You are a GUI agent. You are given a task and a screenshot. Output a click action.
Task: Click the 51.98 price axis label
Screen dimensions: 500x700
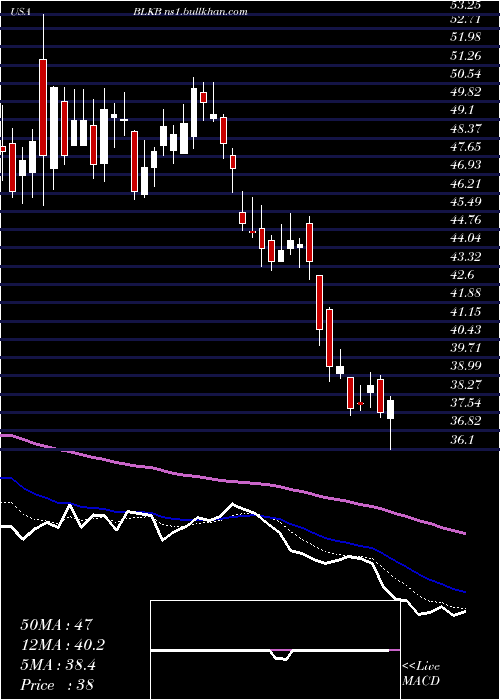pyautogui.click(x=465, y=37)
